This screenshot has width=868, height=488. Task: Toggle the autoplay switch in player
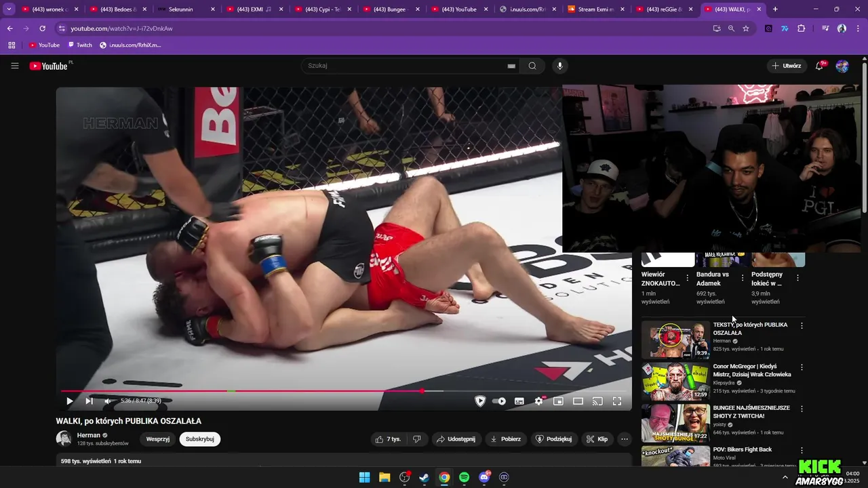[499, 401]
